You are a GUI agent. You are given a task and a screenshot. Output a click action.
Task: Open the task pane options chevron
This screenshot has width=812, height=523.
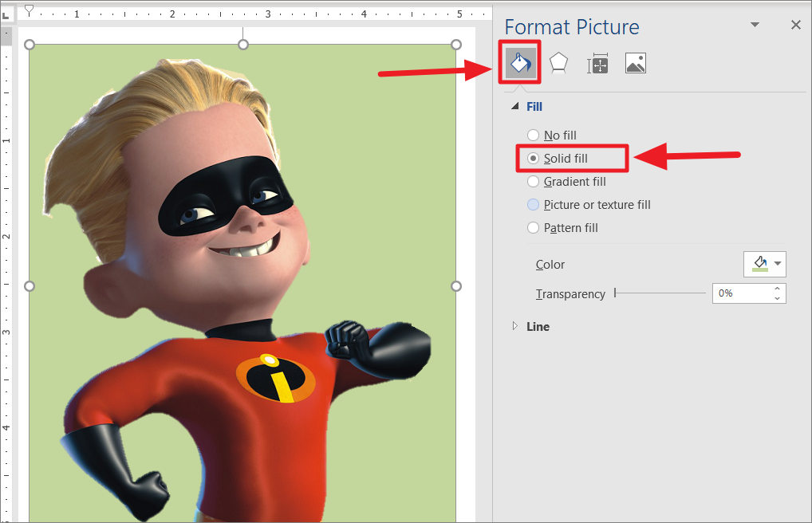click(755, 25)
